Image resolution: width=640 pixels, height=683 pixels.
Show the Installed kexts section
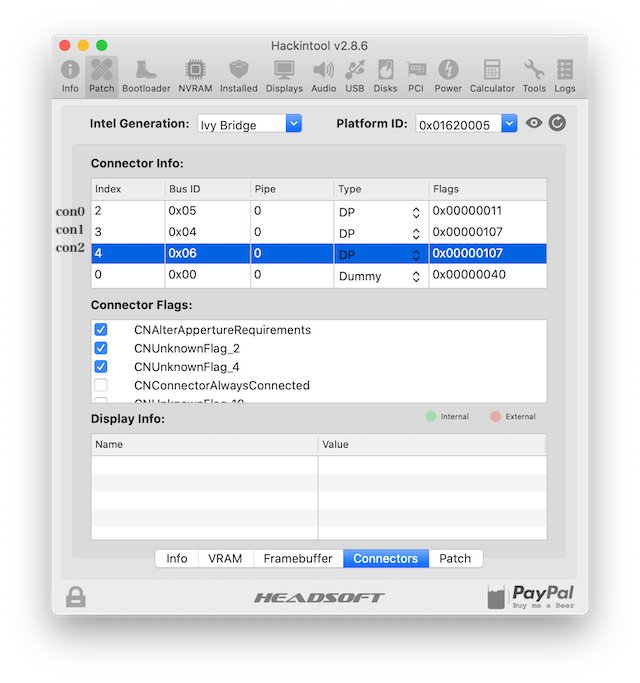[238, 76]
